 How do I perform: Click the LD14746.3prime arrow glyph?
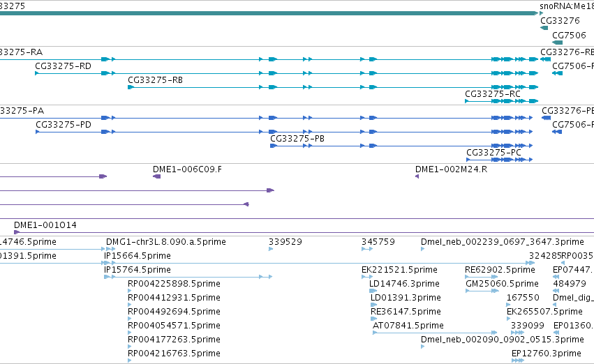click(373, 291)
